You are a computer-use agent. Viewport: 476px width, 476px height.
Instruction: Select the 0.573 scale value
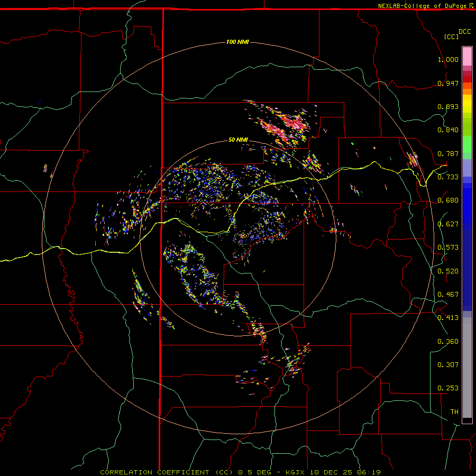tap(448, 248)
